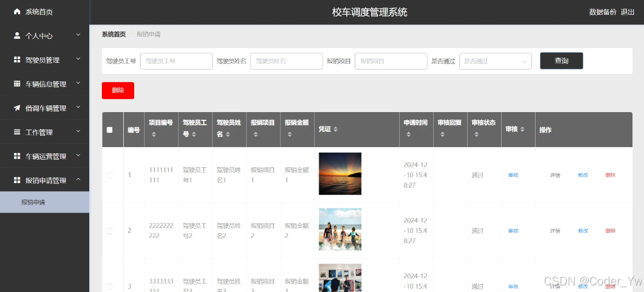
Task: Open the 驾驶员管理 sidebar menu
Action: tap(45, 60)
